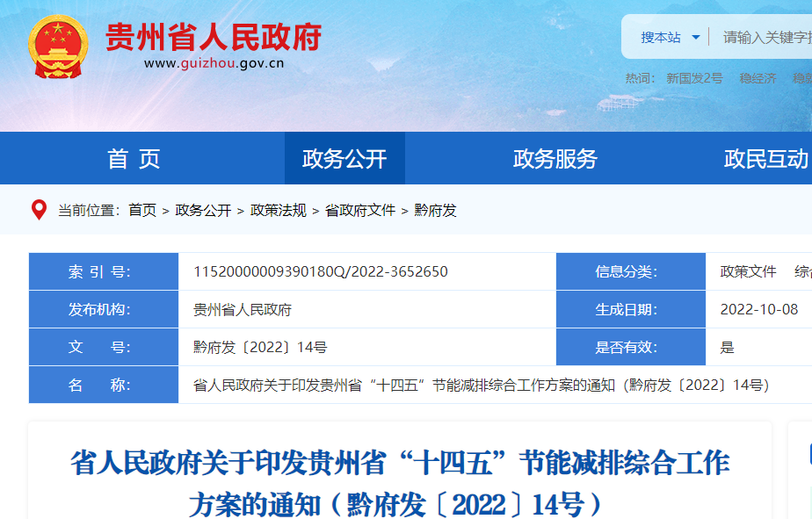Click the index number 11520000009390180Q/2022-3652650
This screenshot has width=812, height=519.
(320, 271)
